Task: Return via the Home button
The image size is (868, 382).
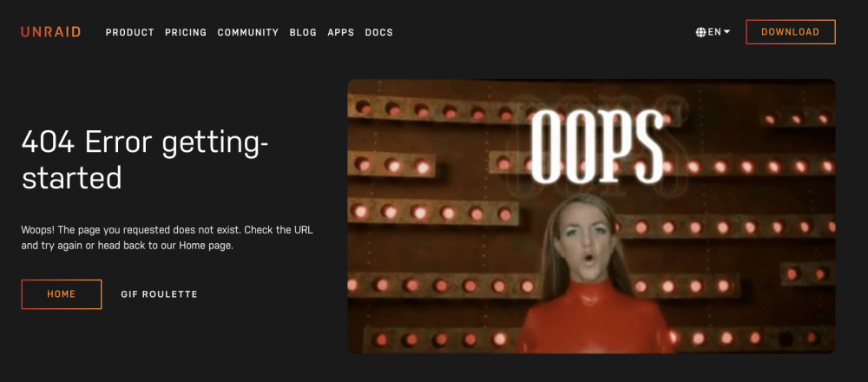Action: click(x=62, y=294)
